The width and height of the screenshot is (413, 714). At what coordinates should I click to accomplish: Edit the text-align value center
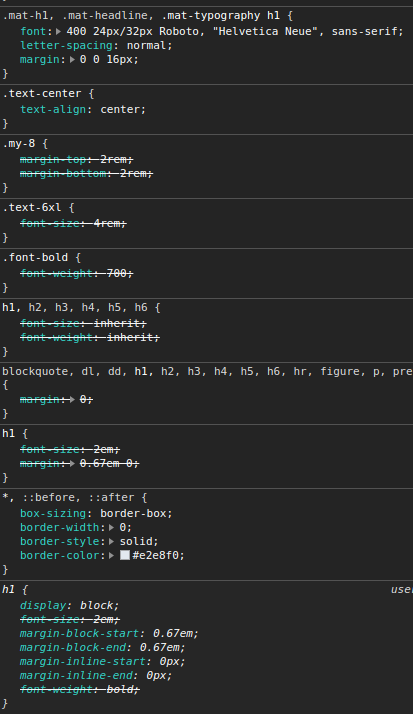click(120, 109)
